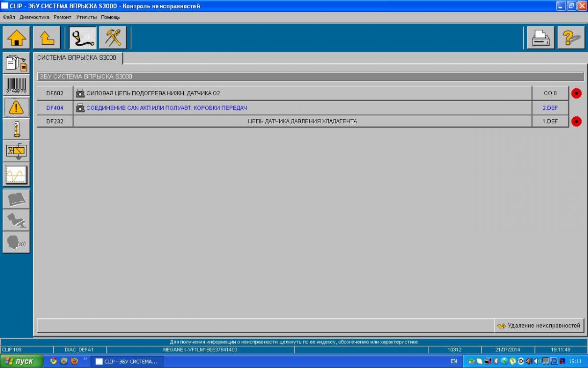Click fault code DF602 index
Screen dimensions: 588x368
click(x=55, y=93)
